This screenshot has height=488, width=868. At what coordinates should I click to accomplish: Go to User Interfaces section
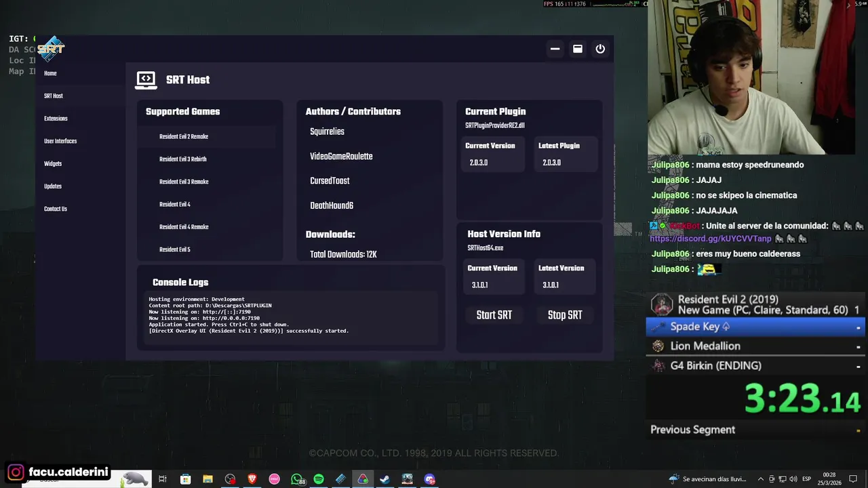[x=60, y=141]
